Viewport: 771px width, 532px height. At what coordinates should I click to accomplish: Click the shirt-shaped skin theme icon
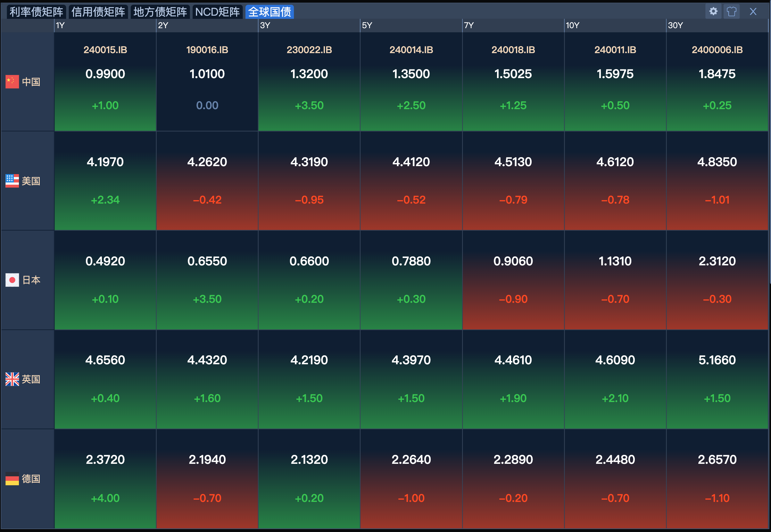pyautogui.click(x=731, y=11)
